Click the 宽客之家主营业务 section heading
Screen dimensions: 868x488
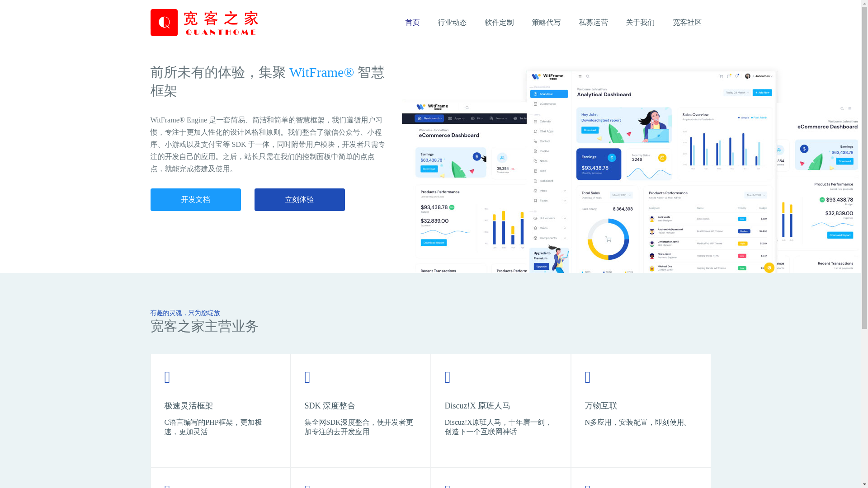204,326
